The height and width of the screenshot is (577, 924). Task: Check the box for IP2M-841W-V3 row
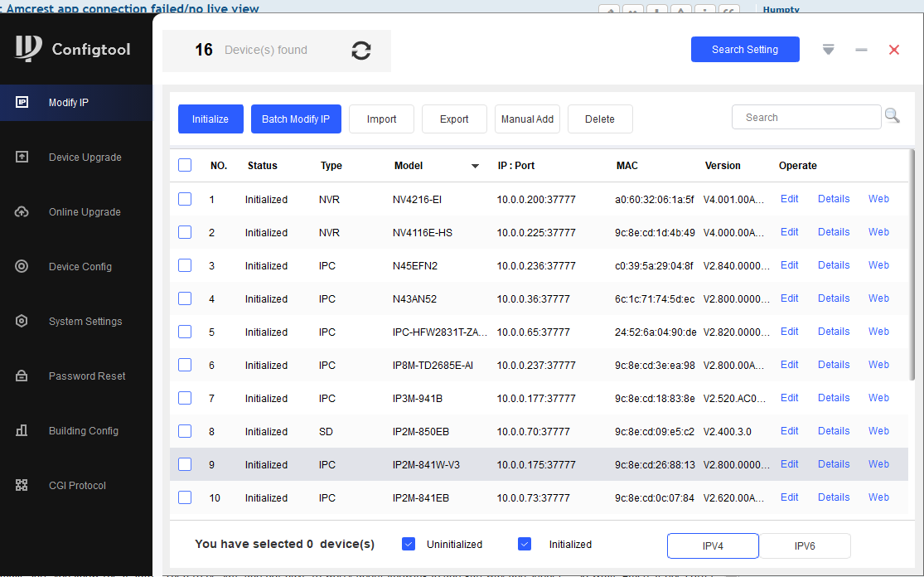click(x=185, y=464)
